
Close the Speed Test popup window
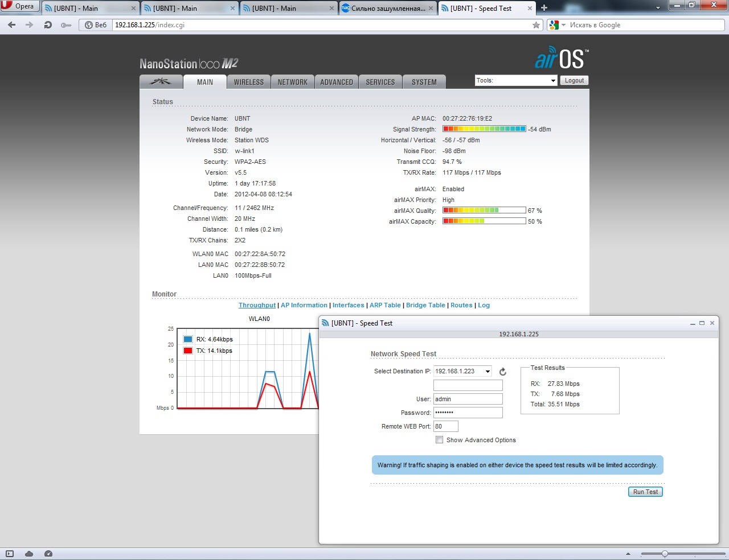click(712, 323)
